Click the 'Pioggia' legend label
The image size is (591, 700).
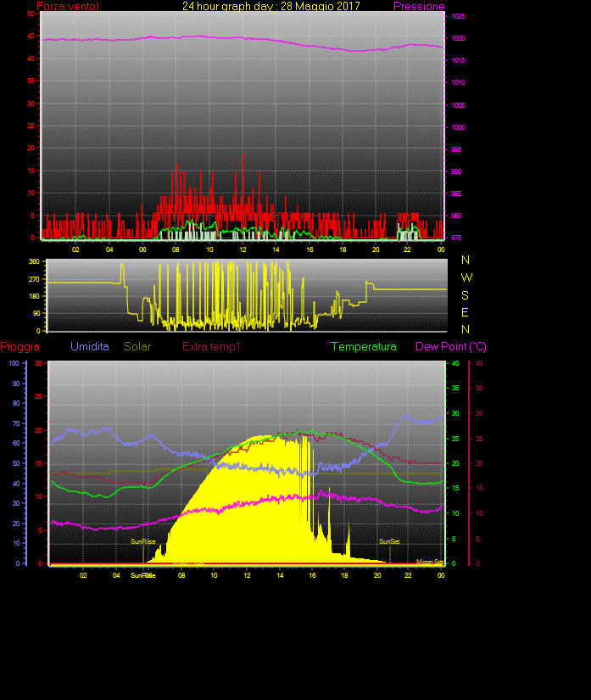click(x=20, y=346)
